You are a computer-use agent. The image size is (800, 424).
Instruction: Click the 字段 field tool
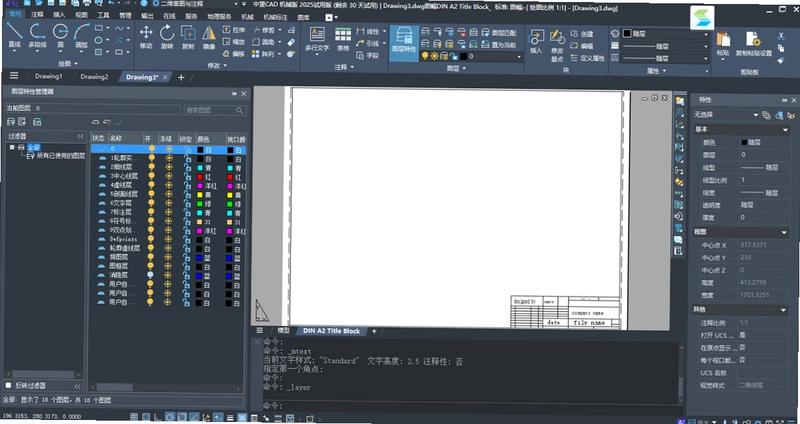click(368, 55)
